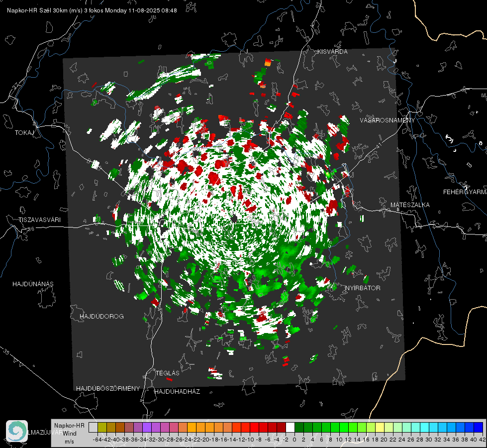Screen dimensions: 487x448
Task: Click the Napkor-HR legend title
Action: pos(69,426)
